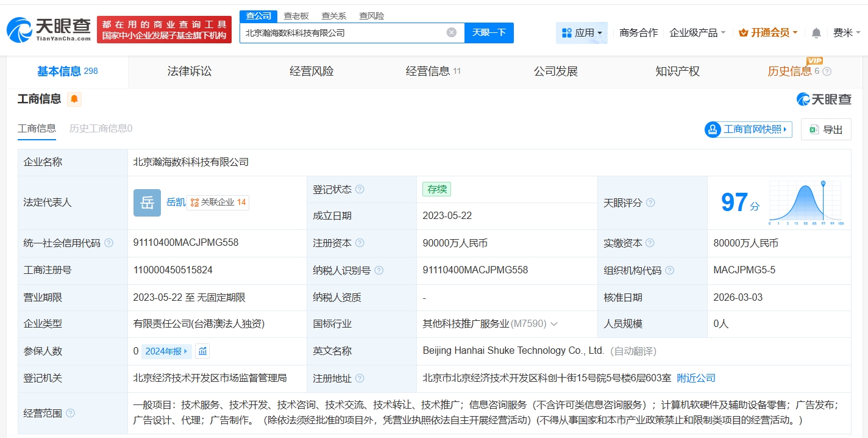Click help icon beside 天眼评分
The image size is (868, 438).
coord(650,203)
